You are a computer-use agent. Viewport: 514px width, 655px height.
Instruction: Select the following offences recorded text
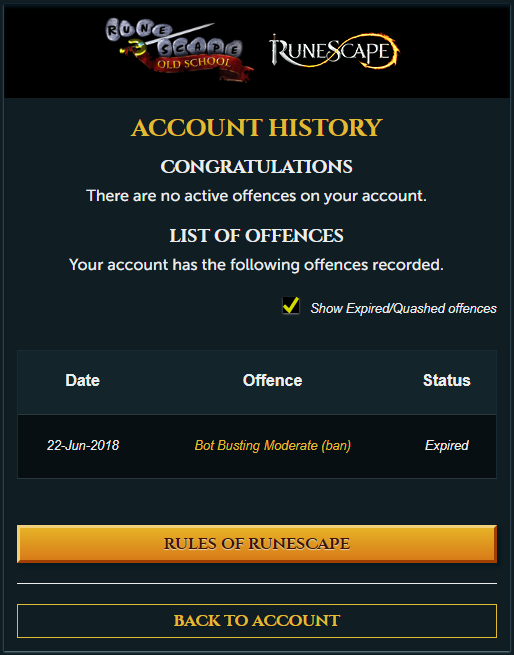coord(257,265)
